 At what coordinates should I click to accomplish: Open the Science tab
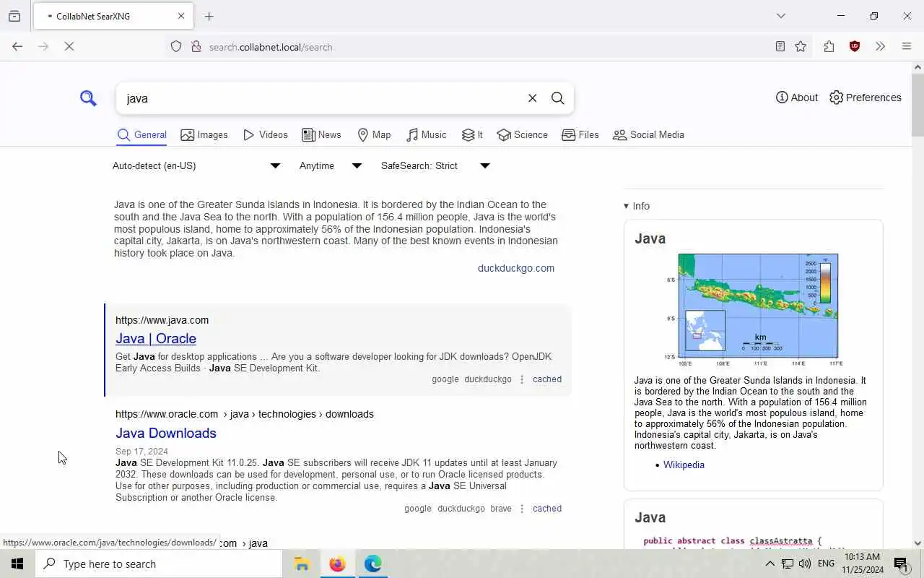click(522, 135)
